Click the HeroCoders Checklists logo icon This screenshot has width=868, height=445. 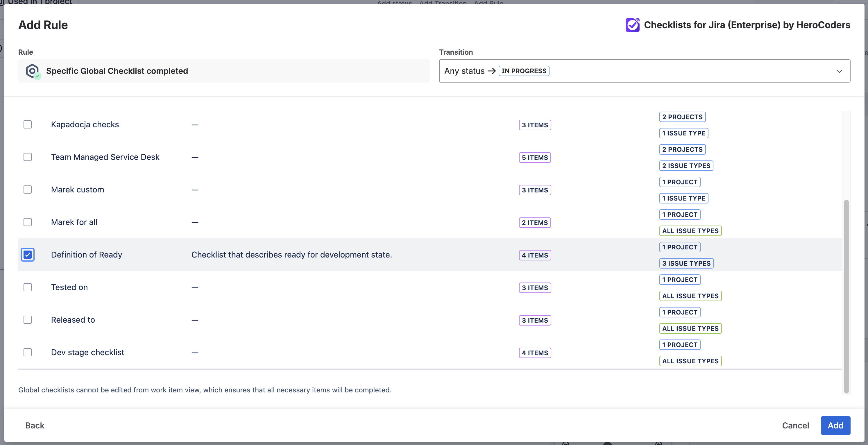(632, 25)
